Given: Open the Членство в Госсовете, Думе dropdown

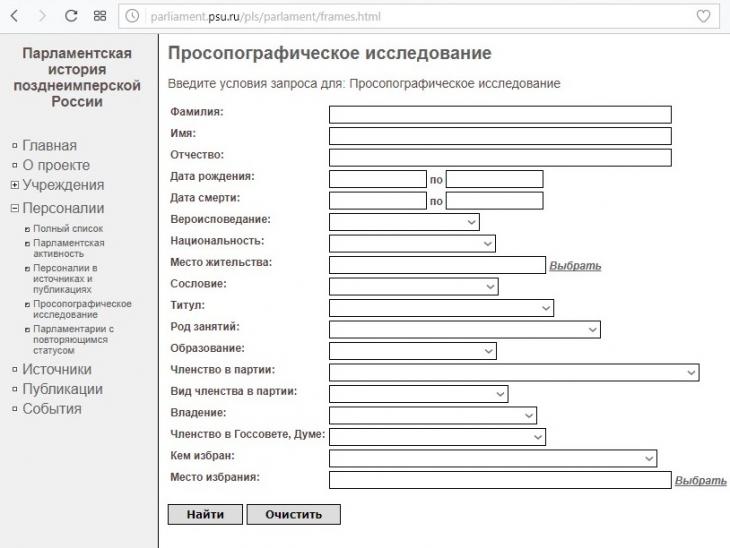Looking at the screenshot, I should click(x=437, y=437).
